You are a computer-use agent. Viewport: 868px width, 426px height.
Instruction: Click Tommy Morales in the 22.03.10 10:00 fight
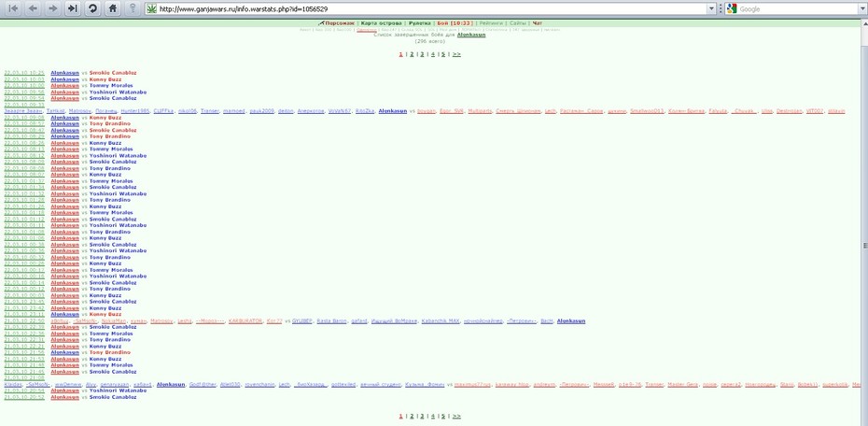coord(111,85)
